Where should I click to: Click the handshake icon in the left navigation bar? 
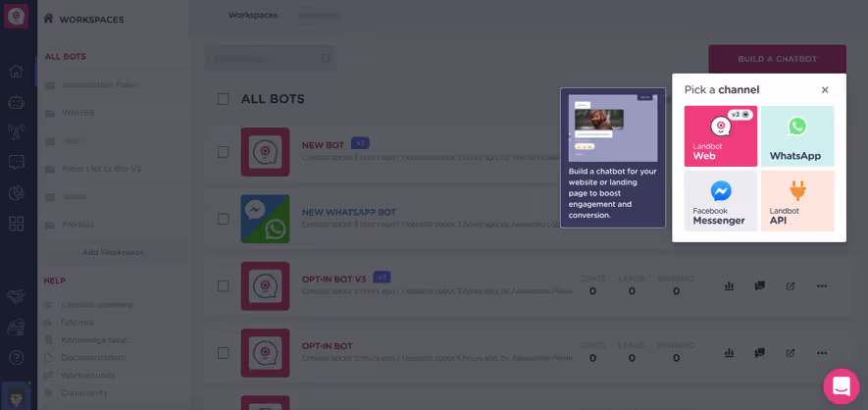point(16,296)
